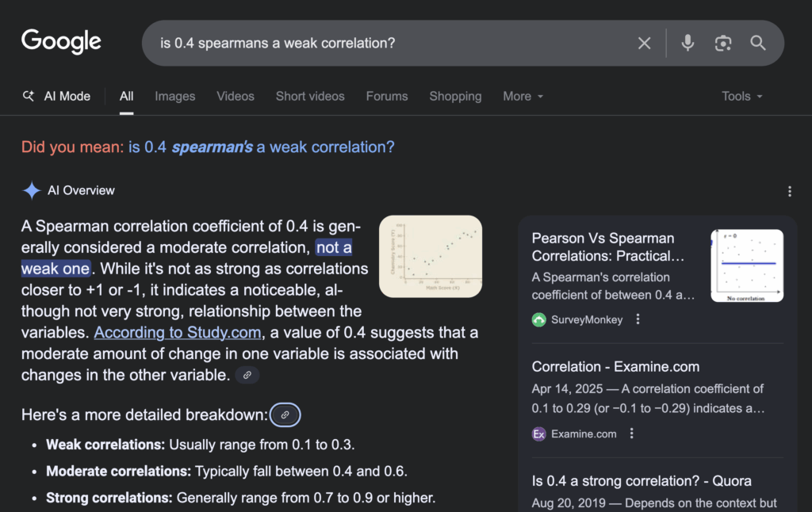The height and width of the screenshot is (512, 812).
Task: Click the link icon after 'detailed breakdown'
Action: point(285,414)
